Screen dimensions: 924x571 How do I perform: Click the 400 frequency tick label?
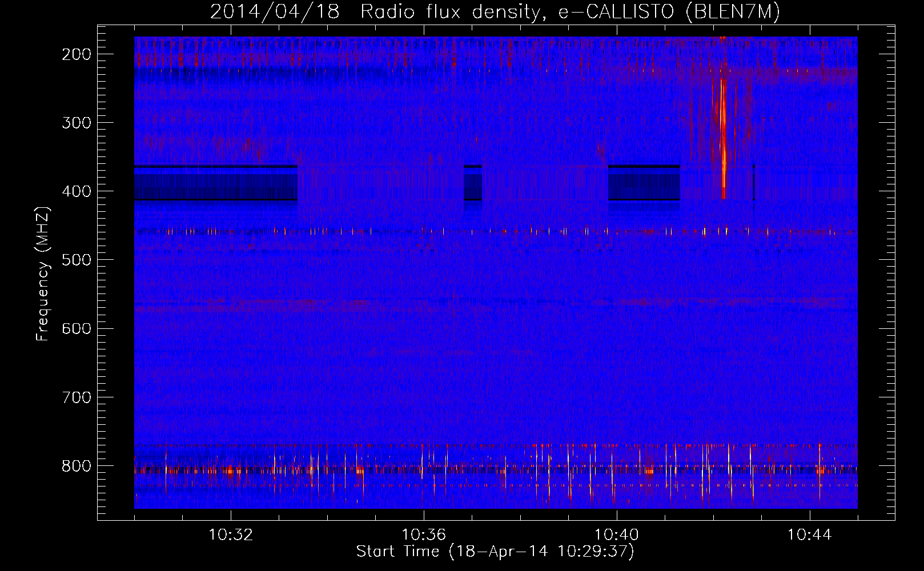pyautogui.click(x=77, y=191)
